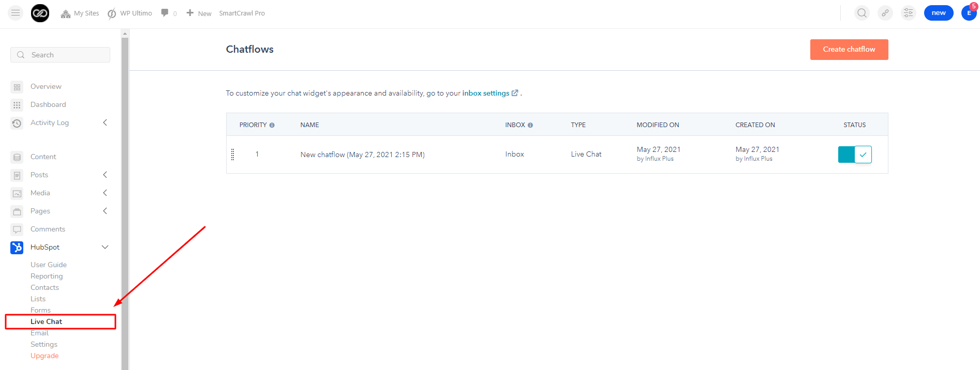This screenshot has width=980, height=370.
Task: Select Contacts in the HubSpot submenu
Action: click(44, 287)
